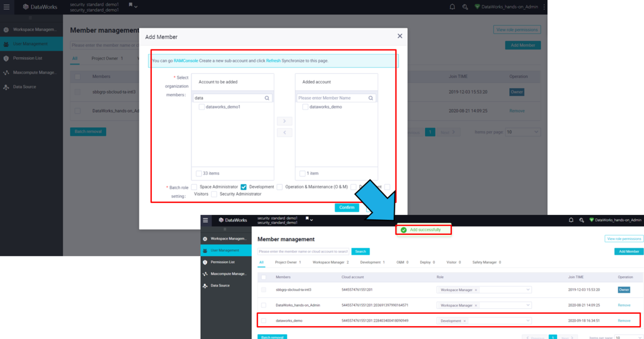Open role dropdown for dataworks_demo row
644x339 pixels.
click(x=528, y=321)
